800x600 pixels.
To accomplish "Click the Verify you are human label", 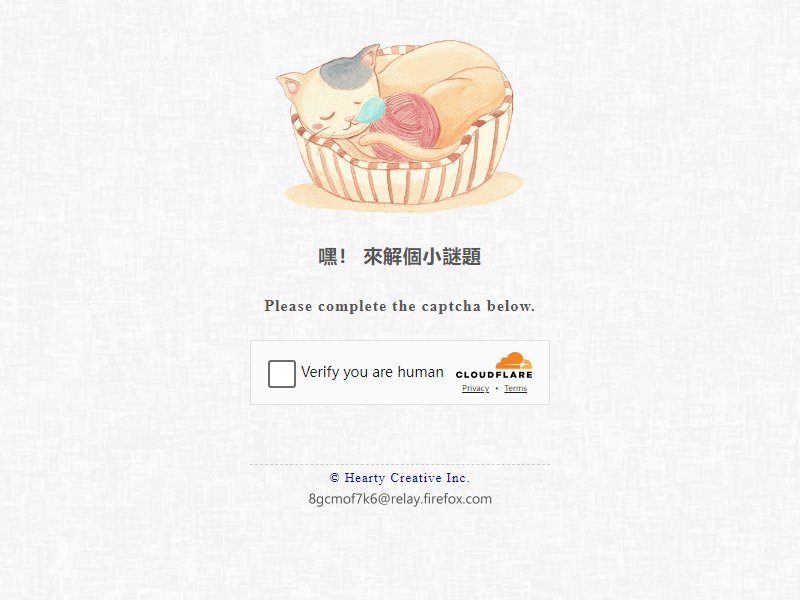I will [372, 372].
